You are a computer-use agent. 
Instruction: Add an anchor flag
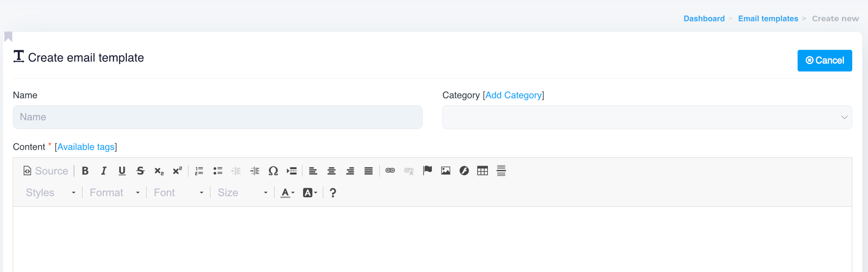point(427,171)
